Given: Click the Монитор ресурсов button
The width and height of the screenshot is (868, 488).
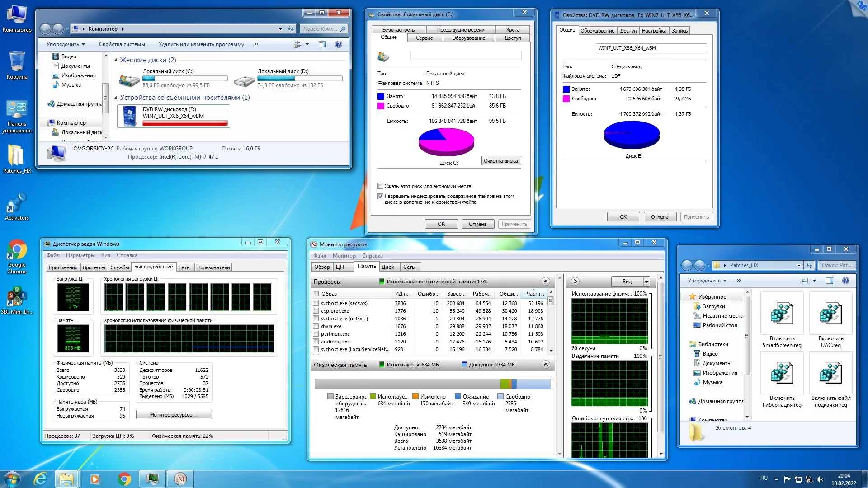Looking at the screenshot, I should point(174,415).
